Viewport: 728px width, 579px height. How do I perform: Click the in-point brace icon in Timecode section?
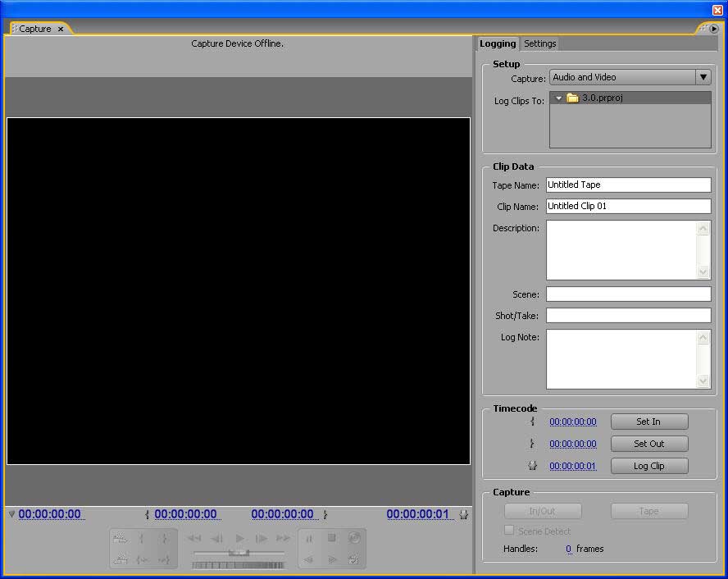(x=533, y=422)
